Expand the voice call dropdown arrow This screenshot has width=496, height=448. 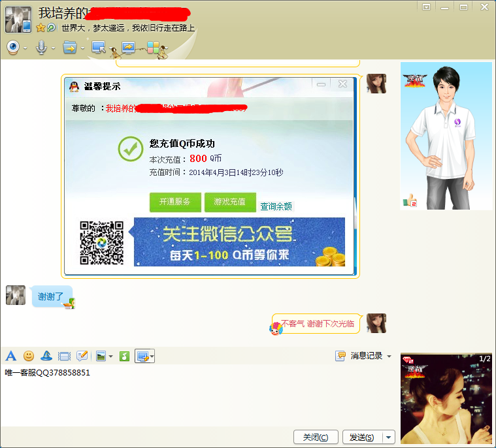tap(53, 48)
